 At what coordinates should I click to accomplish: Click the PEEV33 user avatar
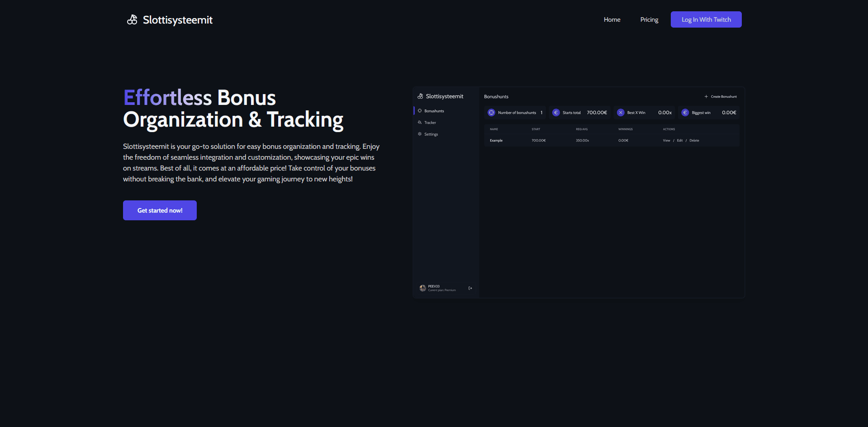click(422, 288)
